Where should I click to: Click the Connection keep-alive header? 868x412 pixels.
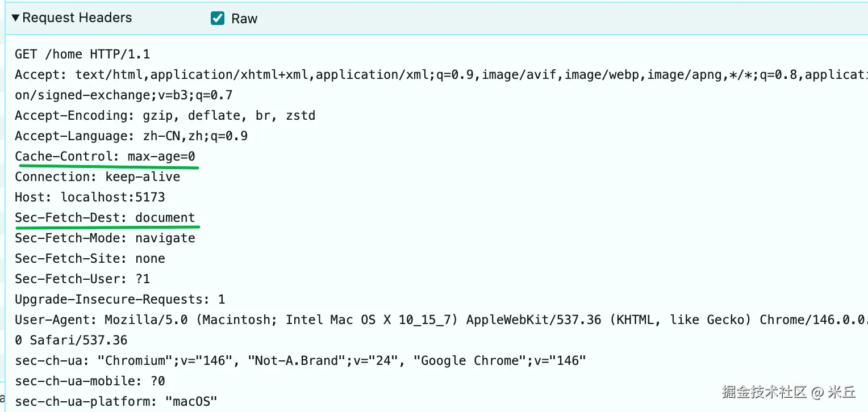click(98, 177)
